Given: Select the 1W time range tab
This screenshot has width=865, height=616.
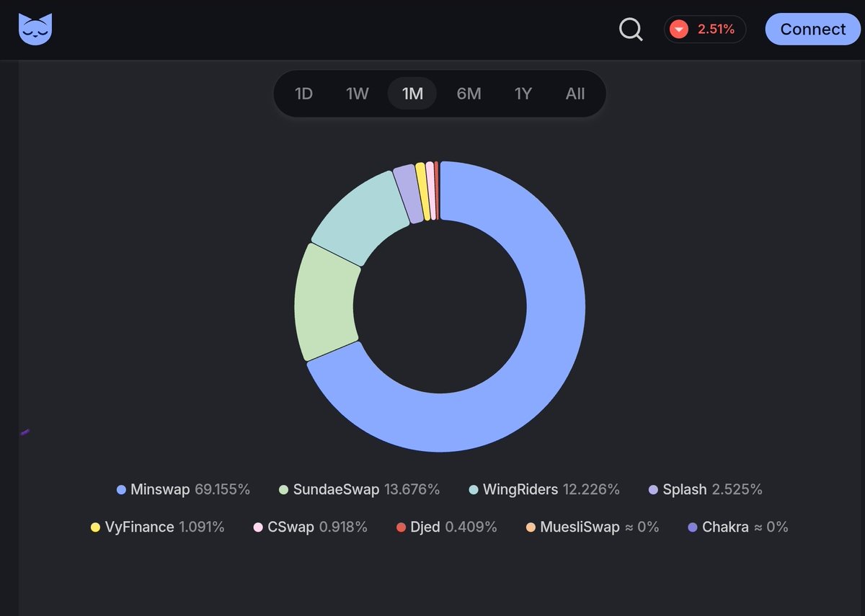Looking at the screenshot, I should [x=358, y=94].
